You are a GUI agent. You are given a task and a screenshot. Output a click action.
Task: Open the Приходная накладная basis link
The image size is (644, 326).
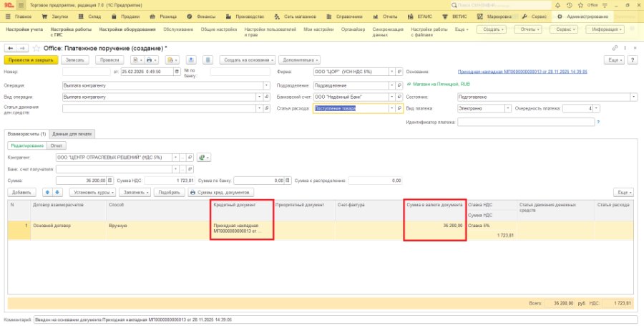click(x=522, y=72)
